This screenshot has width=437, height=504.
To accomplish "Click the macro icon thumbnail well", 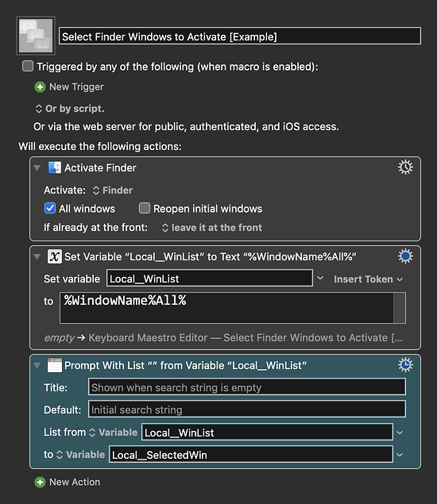I will (x=36, y=36).
